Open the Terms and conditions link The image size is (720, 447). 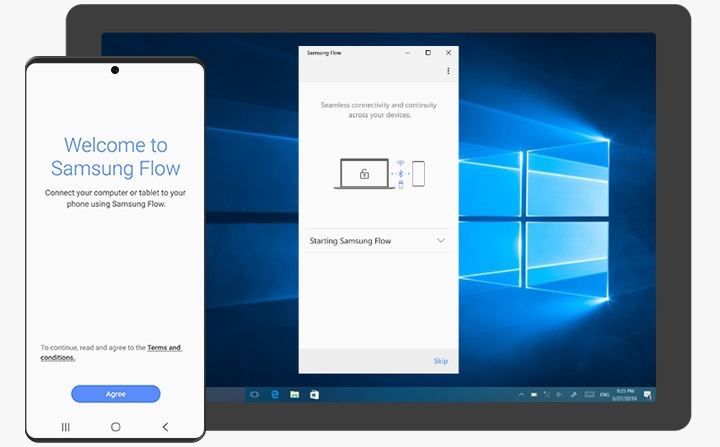point(111,352)
